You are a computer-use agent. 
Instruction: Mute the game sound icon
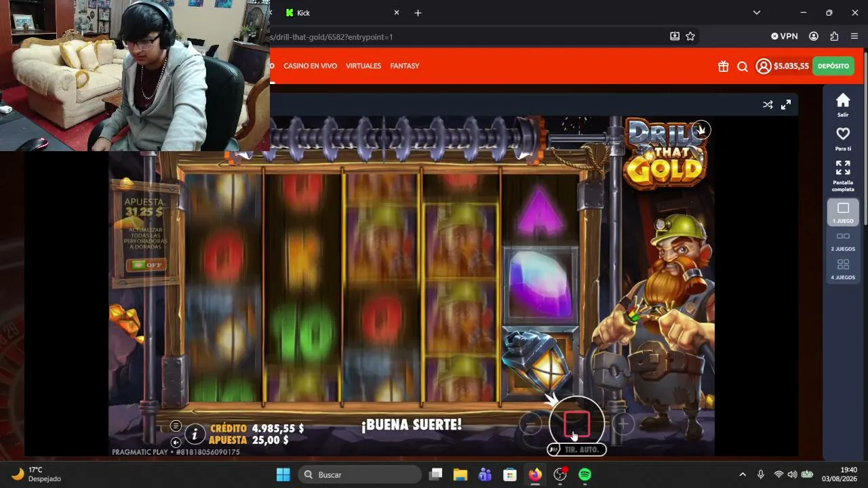coord(176,442)
